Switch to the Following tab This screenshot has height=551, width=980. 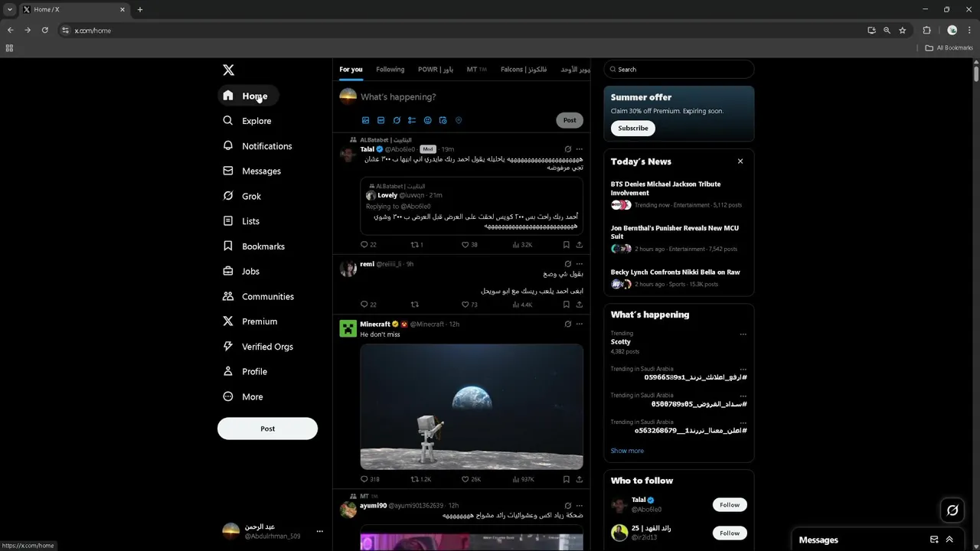click(x=390, y=70)
